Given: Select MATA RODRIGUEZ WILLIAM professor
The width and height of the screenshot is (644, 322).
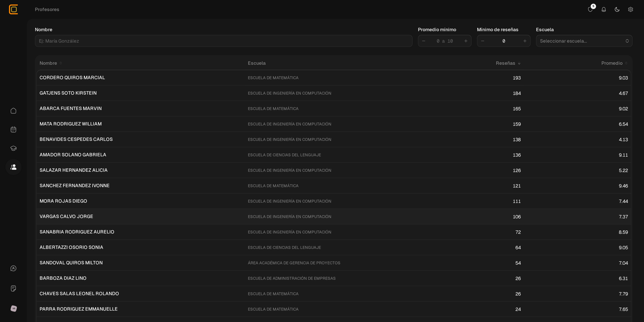Looking at the screenshot, I should (334, 124).
